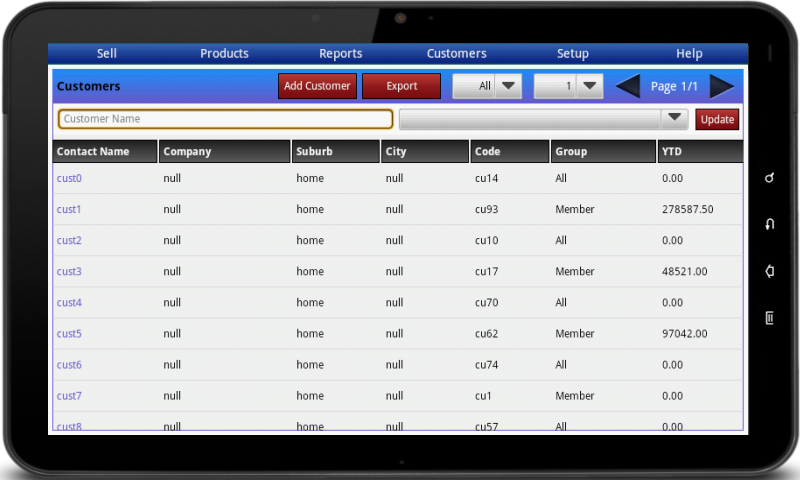The width and height of the screenshot is (800, 480).
Task: Sort by Contact Name column header
Action: tap(105, 151)
